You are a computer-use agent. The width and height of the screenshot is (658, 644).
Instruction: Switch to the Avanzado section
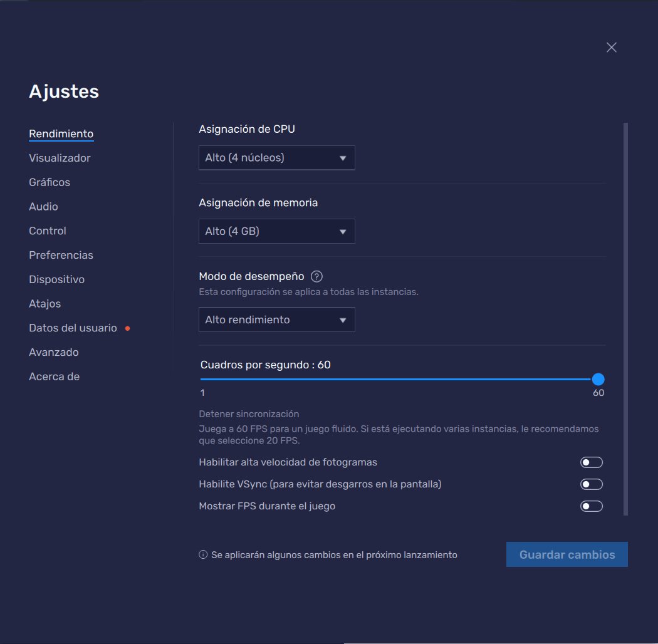pos(54,353)
